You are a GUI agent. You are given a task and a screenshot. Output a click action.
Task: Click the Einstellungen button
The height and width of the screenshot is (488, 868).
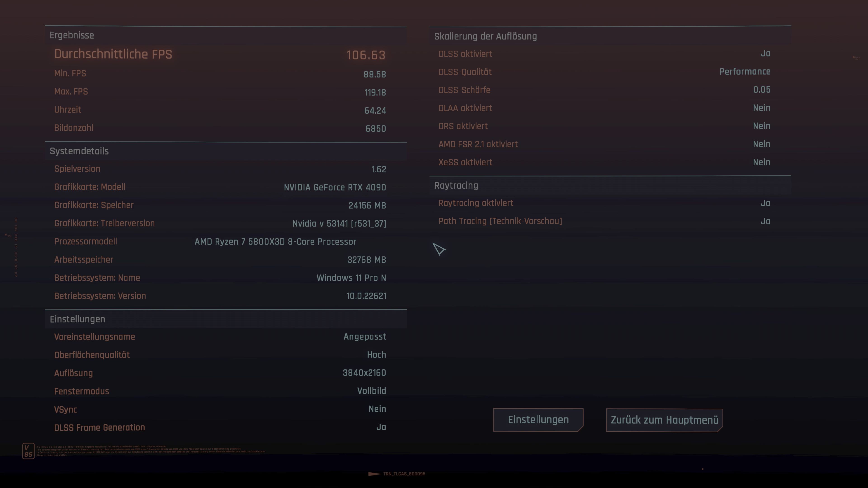(x=538, y=420)
